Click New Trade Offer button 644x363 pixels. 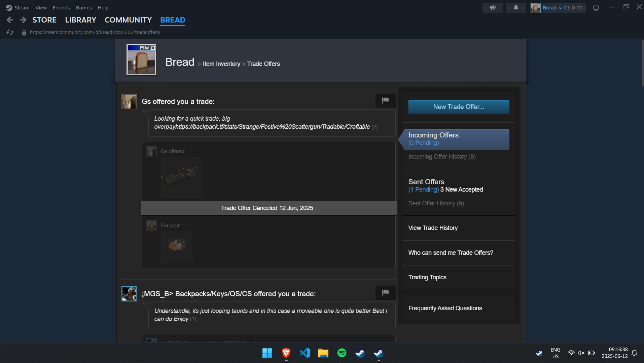[459, 107]
